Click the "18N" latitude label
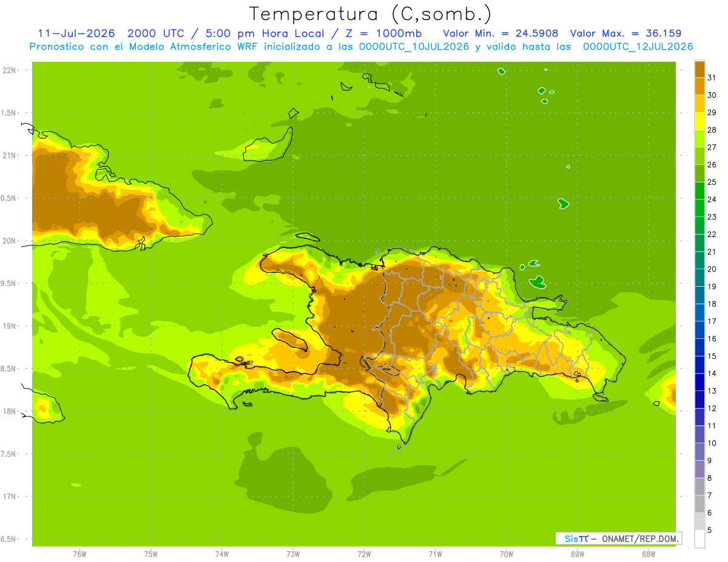 pyautogui.click(x=10, y=411)
